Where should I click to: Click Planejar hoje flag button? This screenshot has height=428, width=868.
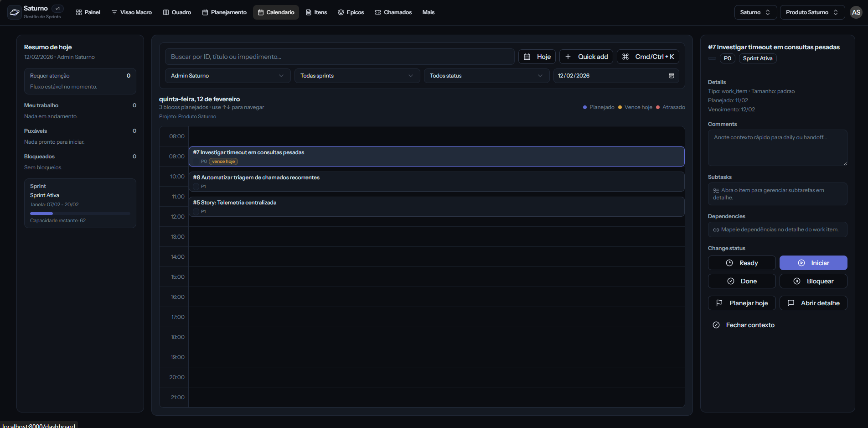click(741, 303)
